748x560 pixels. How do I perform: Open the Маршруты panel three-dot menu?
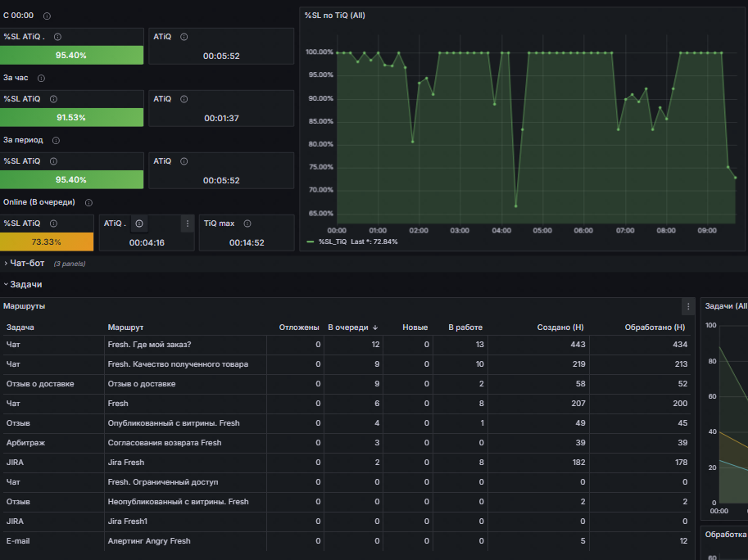click(x=687, y=306)
